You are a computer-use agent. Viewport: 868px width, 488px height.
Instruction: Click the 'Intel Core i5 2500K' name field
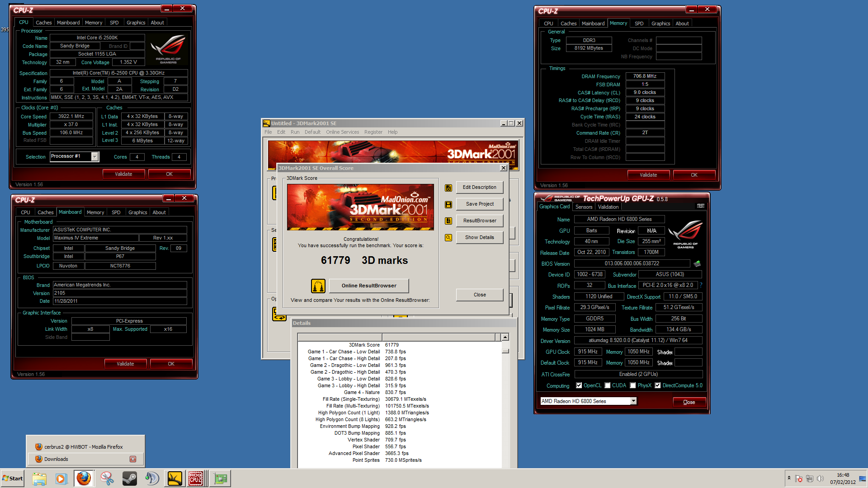97,38
